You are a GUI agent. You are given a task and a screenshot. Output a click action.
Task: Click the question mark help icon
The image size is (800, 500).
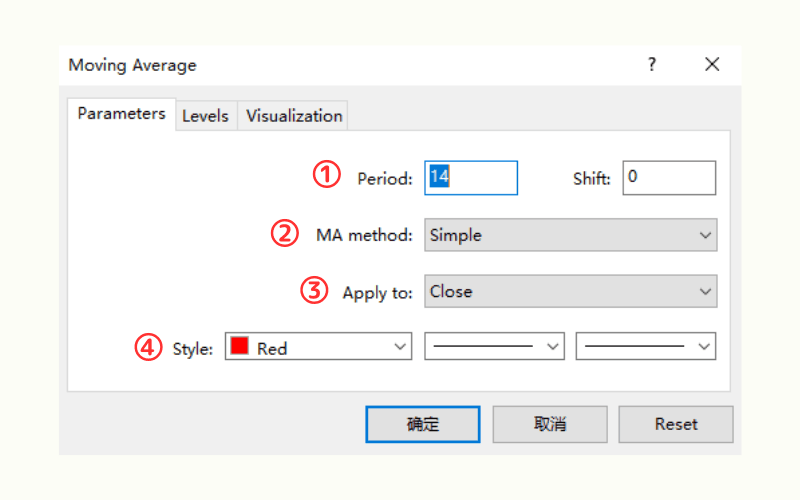tap(652, 65)
